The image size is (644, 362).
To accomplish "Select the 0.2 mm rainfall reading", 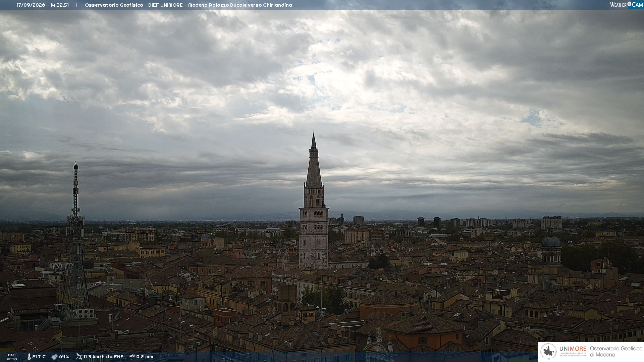I will pyautogui.click(x=145, y=357).
